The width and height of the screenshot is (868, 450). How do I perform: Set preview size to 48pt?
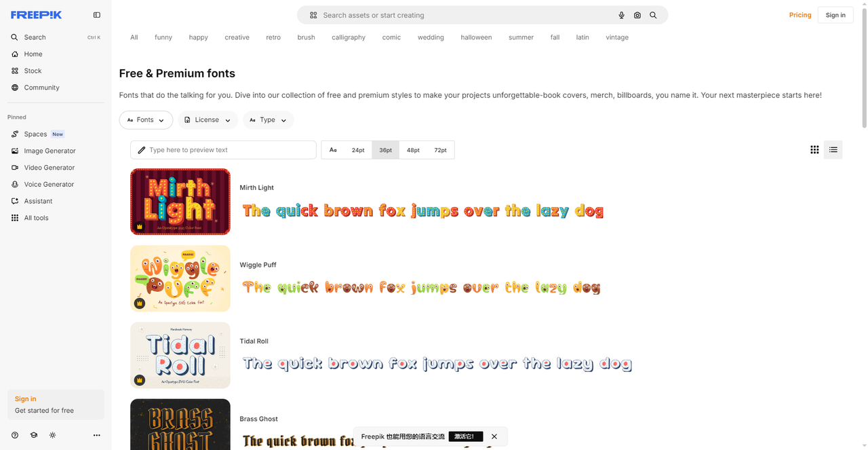point(413,150)
